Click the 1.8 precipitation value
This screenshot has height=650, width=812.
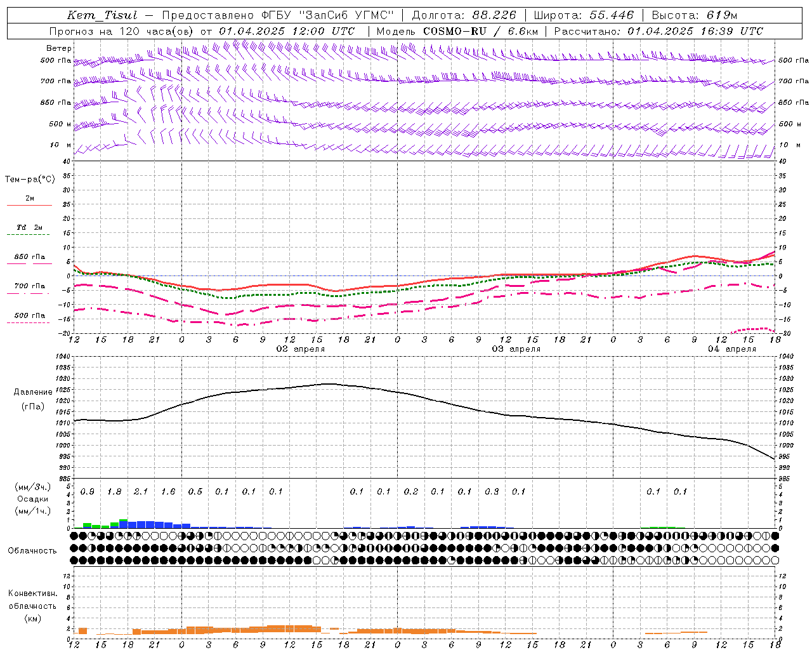click(114, 491)
